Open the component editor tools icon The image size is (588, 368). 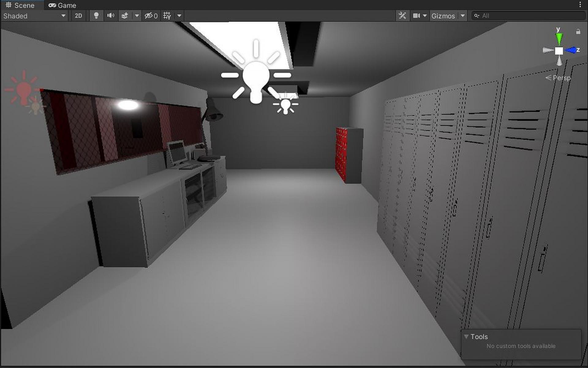pyautogui.click(x=402, y=16)
